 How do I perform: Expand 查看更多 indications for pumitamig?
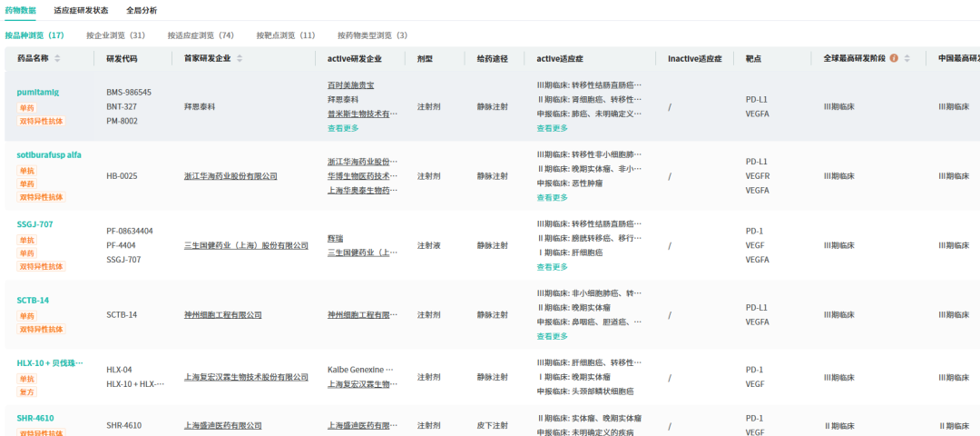tap(553, 128)
